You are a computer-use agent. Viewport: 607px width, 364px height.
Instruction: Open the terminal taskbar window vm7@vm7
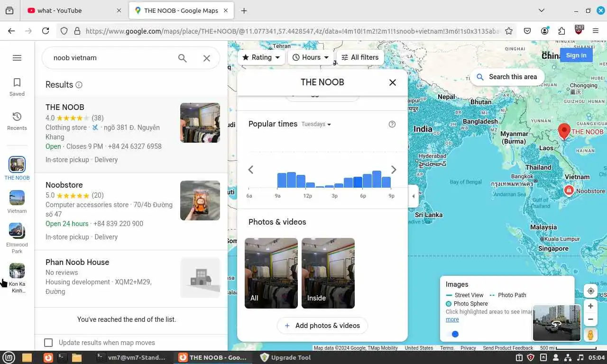click(131, 357)
